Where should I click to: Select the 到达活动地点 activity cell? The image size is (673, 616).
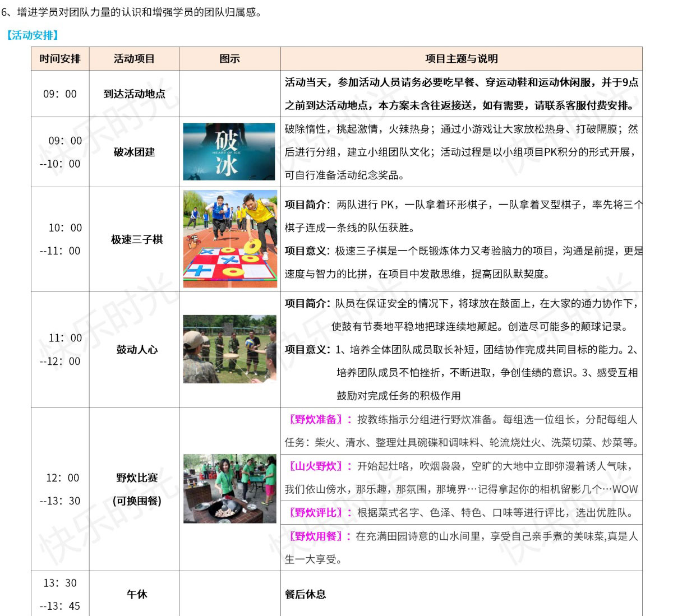tap(134, 94)
